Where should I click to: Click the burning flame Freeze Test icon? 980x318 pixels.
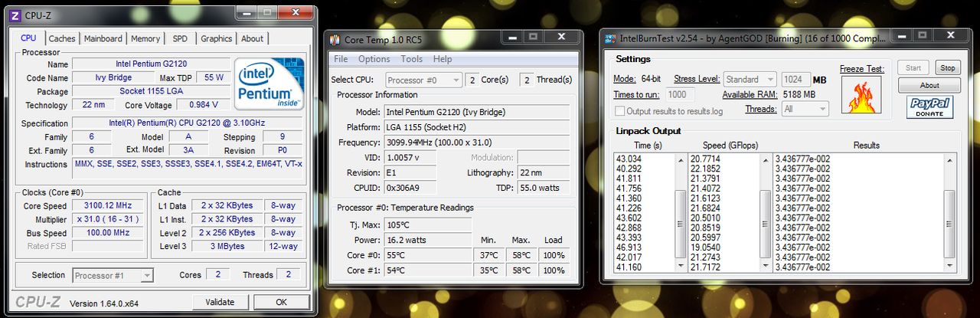pyautogui.click(x=863, y=95)
